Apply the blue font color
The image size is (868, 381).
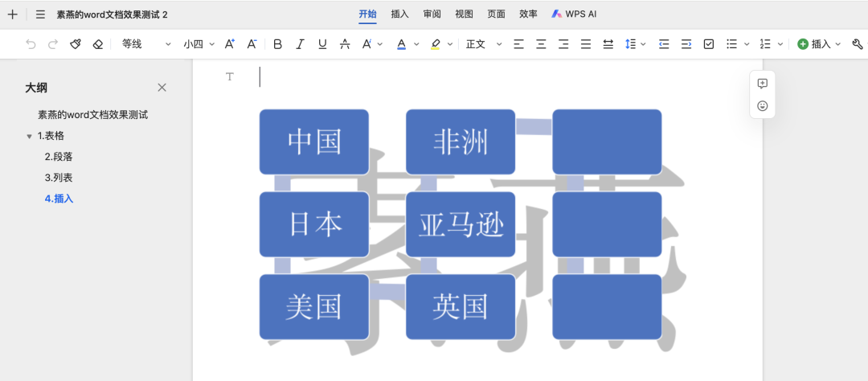pyautogui.click(x=401, y=44)
